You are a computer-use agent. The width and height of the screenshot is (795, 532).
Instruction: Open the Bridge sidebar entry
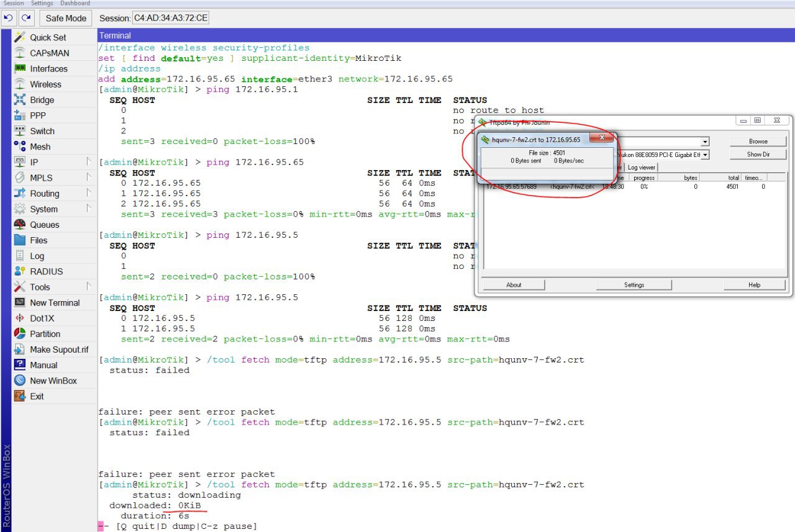coord(55,99)
